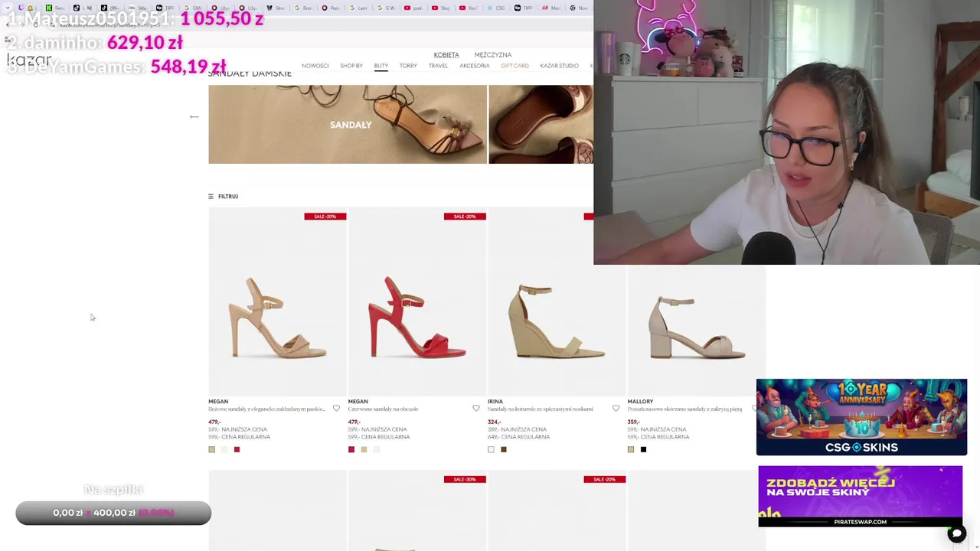Open the Torby menu item
The height and width of the screenshot is (551, 980).
click(x=408, y=66)
